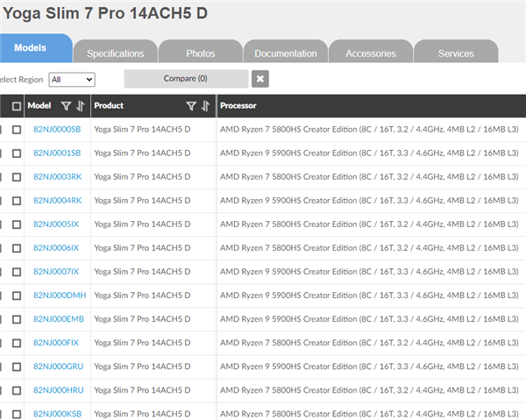The width and height of the screenshot is (526, 420).
Task: Toggle the select-all checkbox in table header
Action: pyautogui.click(x=17, y=106)
